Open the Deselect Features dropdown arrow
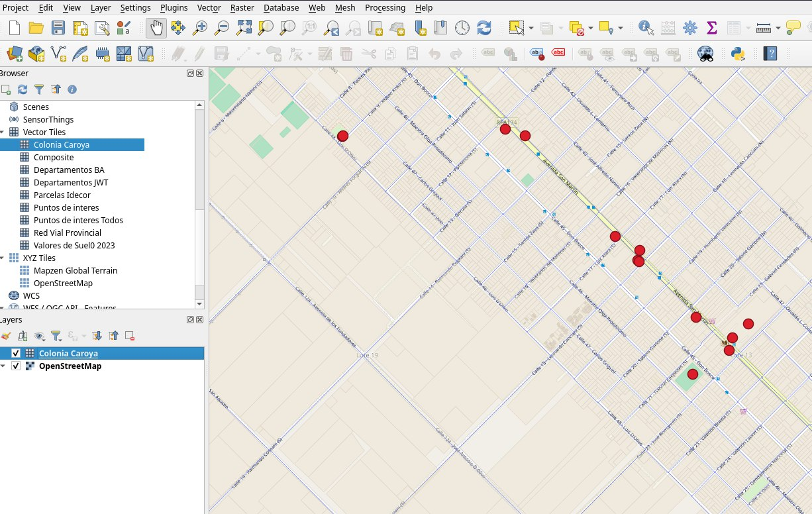 pyautogui.click(x=590, y=28)
